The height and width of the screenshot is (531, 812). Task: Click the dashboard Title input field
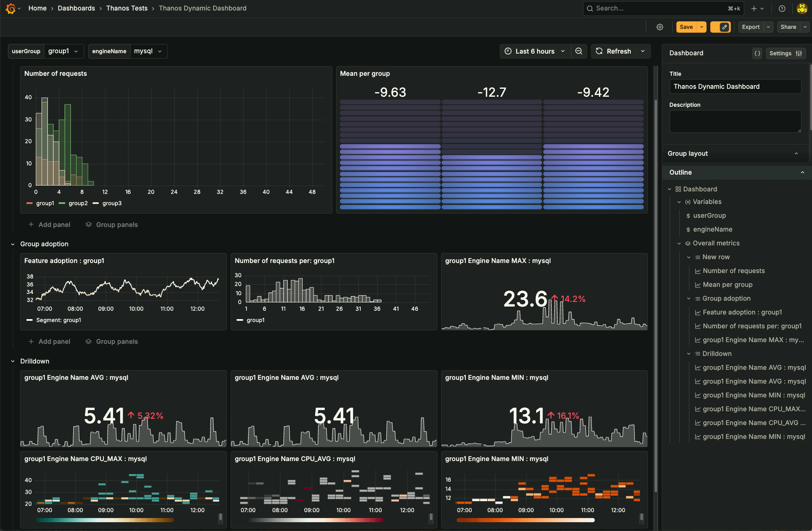[735, 86]
